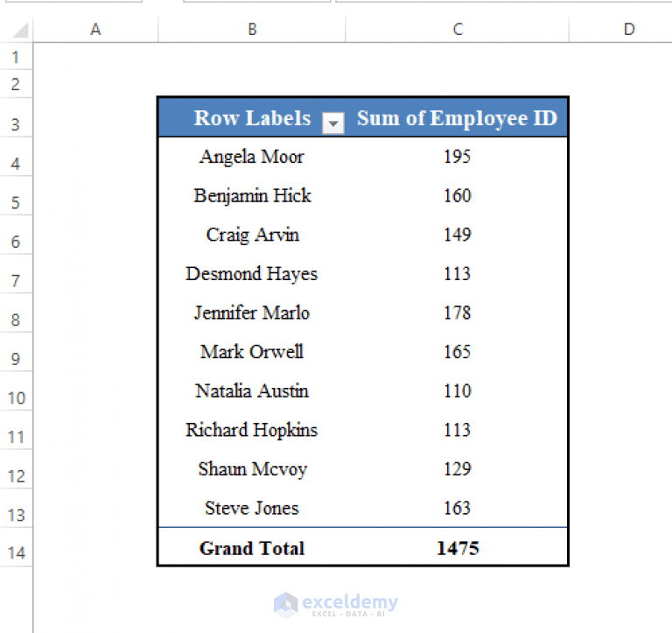Select column B header
The image size is (672, 633).
pos(252,29)
